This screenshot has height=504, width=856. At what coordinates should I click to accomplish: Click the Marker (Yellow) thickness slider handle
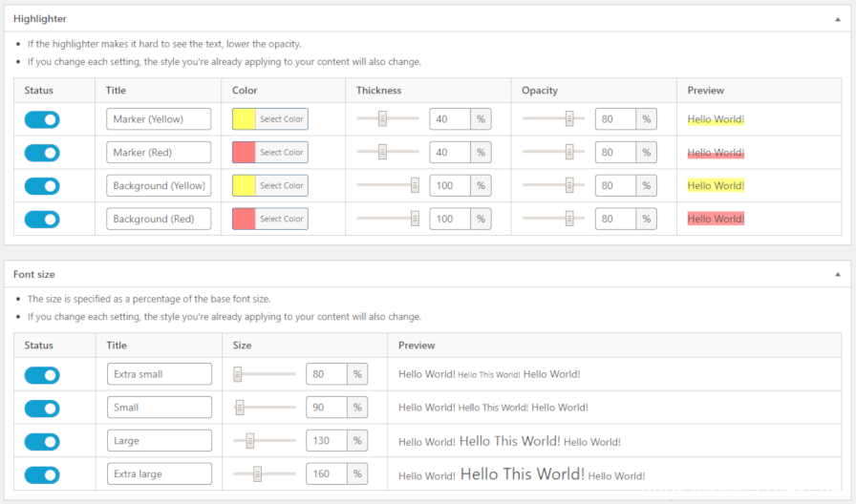tap(383, 118)
